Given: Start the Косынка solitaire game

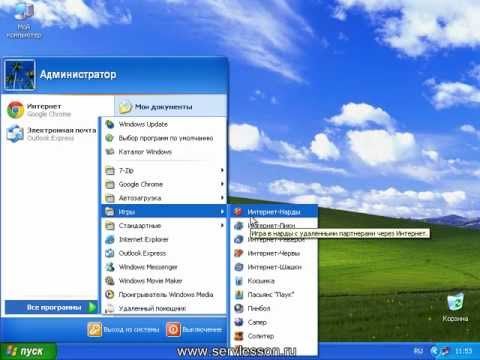Looking at the screenshot, I should pos(274,281).
